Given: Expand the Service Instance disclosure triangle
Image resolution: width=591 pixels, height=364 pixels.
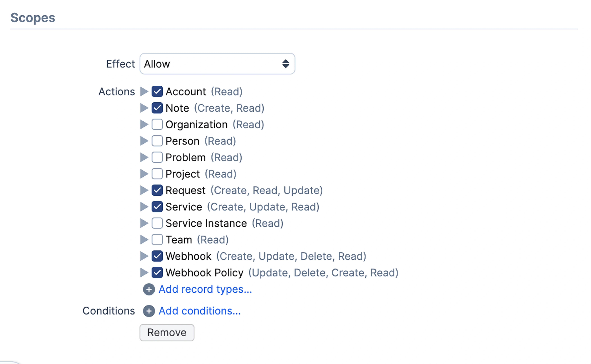Looking at the screenshot, I should click(144, 223).
